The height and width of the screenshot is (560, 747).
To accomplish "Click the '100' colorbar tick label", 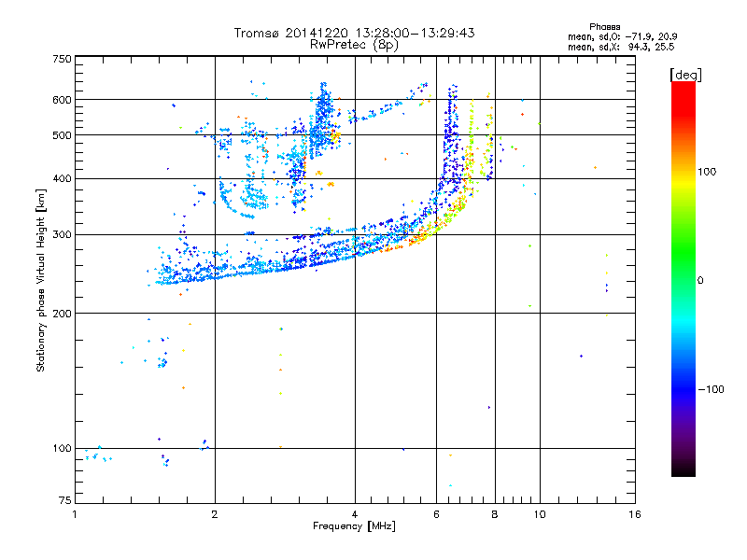I will [x=707, y=172].
